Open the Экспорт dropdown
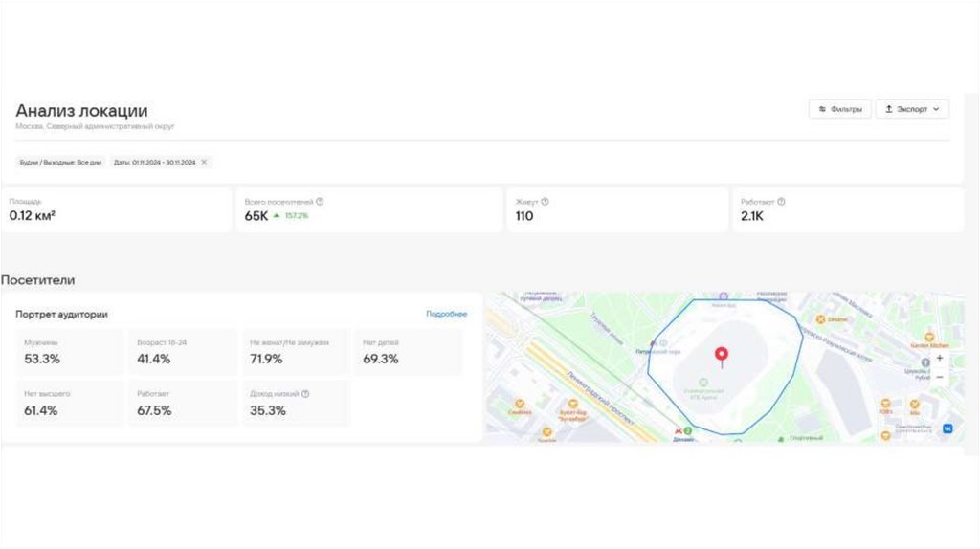 pyautogui.click(x=912, y=109)
